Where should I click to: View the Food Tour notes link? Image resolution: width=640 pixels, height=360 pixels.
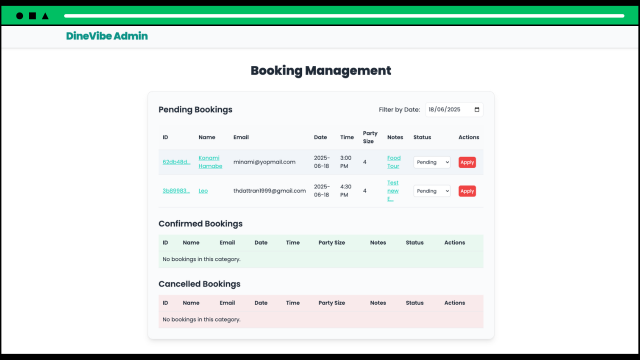(x=394, y=162)
